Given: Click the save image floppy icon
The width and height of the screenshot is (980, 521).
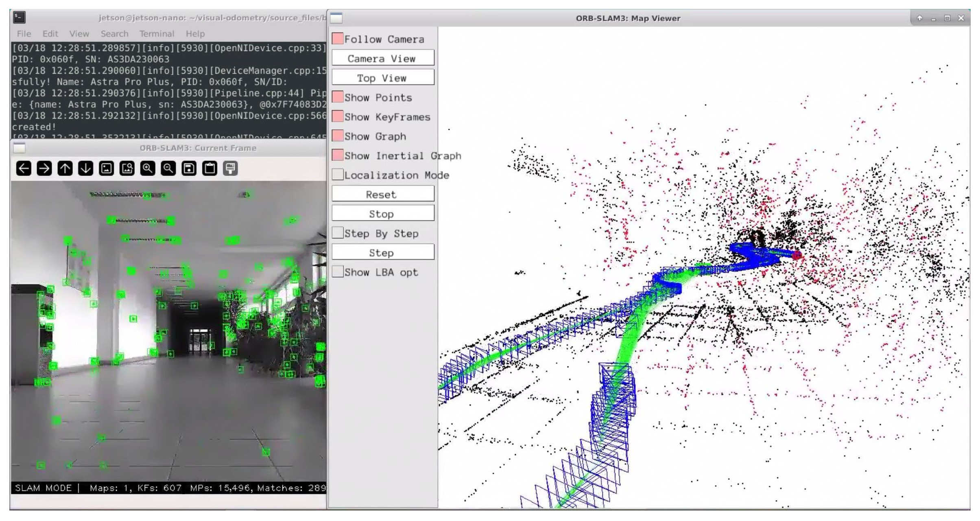Looking at the screenshot, I should coord(189,169).
